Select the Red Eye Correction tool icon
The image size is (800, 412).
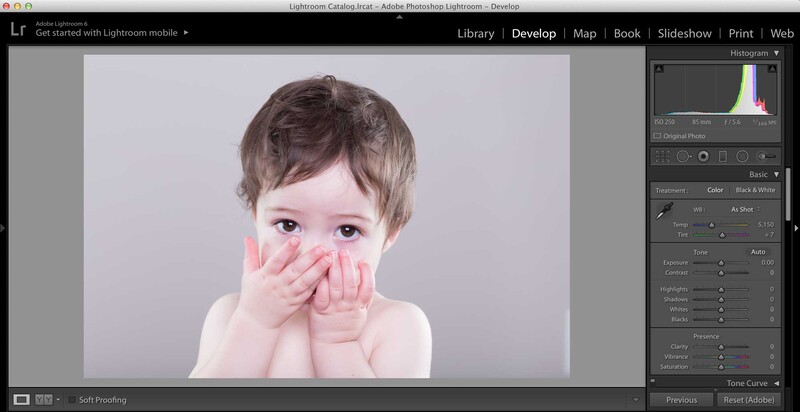tap(704, 157)
